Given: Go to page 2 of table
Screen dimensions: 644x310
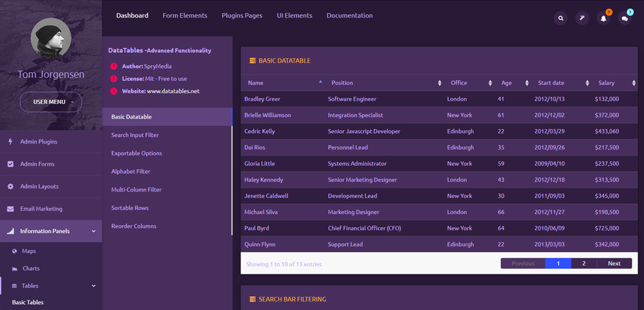Looking at the screenshot, I should coord(584,263).
